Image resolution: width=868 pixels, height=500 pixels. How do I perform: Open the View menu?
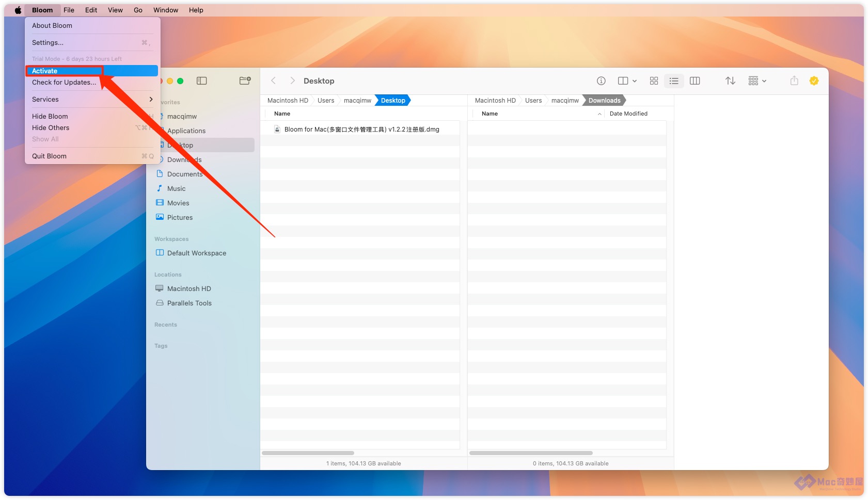point(115,10)
